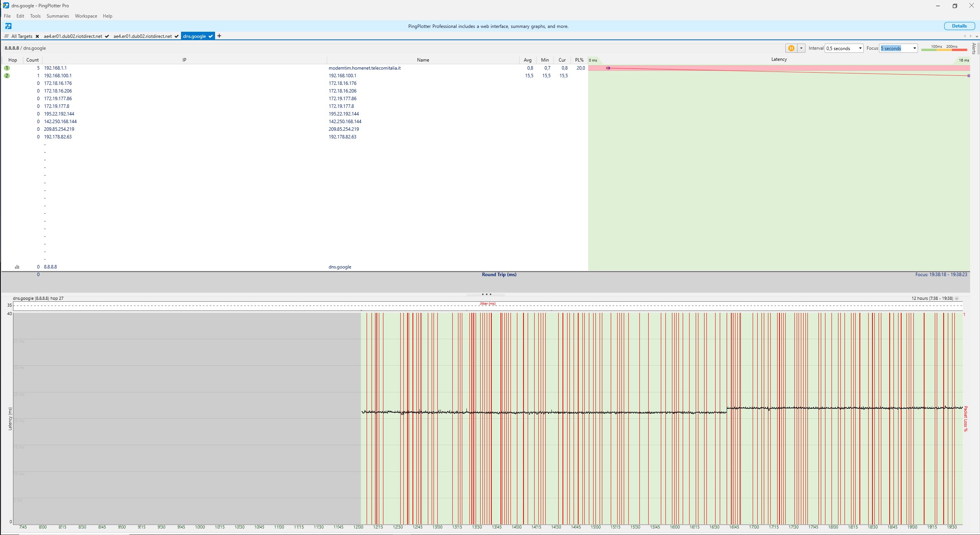
Task: Open the Focus dropdown showing 5 seconds
Action: click(x=898, y=48)
